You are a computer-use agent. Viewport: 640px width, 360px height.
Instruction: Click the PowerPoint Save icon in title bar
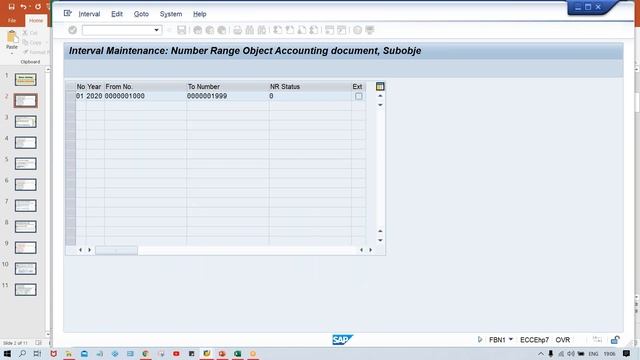11,7
